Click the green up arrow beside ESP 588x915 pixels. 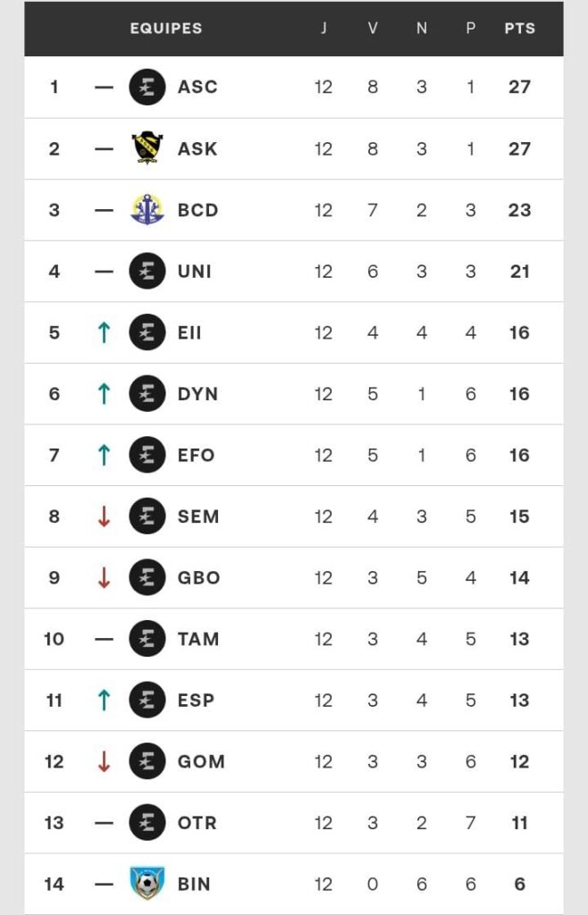104,701
